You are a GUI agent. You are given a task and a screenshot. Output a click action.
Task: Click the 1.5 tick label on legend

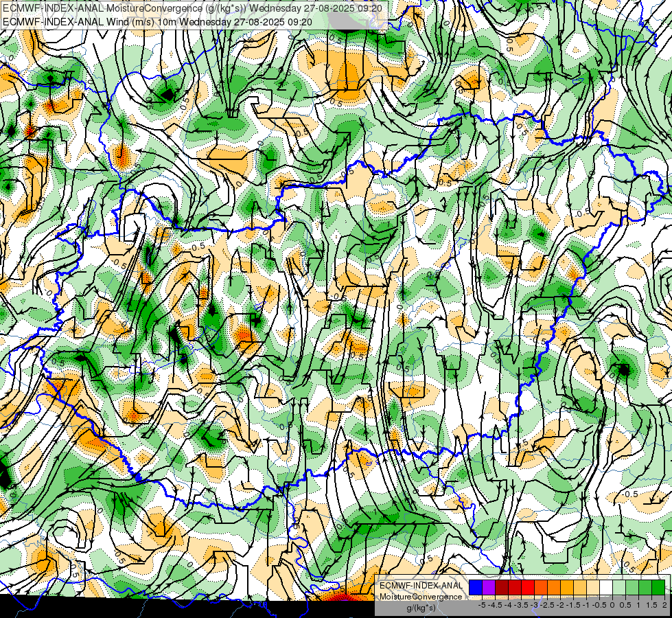click(652, 605)
